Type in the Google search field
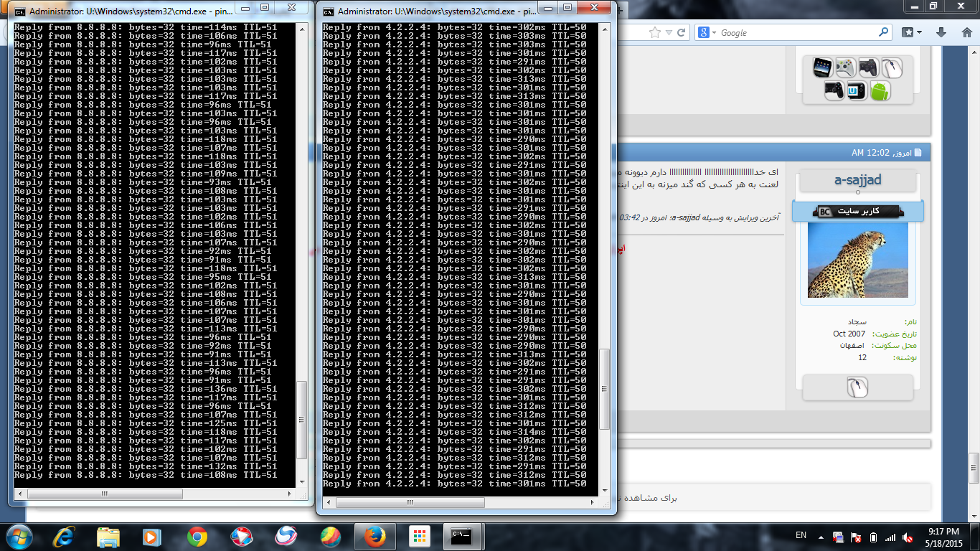The height and width of the screenshot is (551, 980). [x=796, y=32]
